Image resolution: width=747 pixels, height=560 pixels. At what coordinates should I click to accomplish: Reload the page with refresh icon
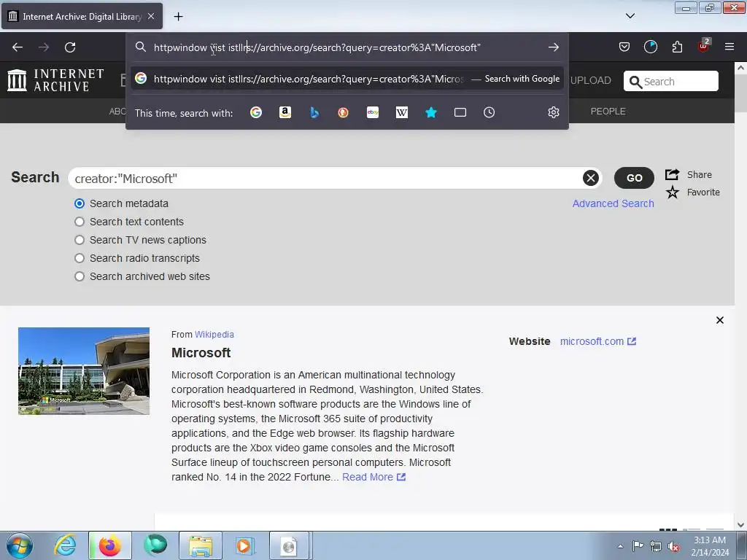coord(70,47)
